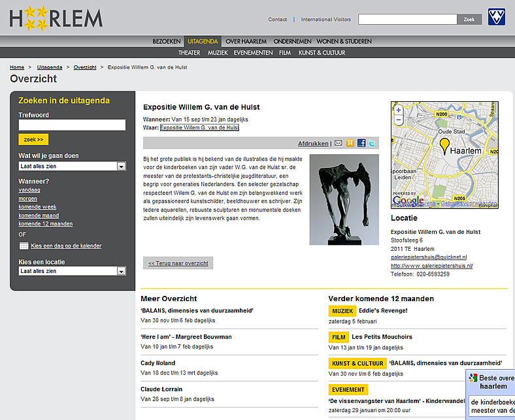Viewport: 515px width, 420px height.
Task: Click the email envelope share icon
Action: pos(339,143)
